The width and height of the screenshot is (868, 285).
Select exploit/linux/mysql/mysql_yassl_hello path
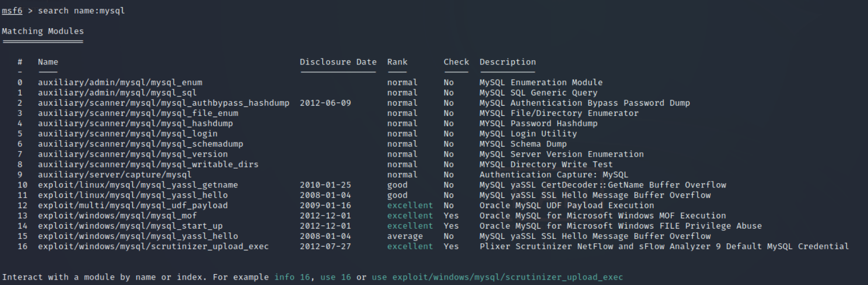[133, 196]
